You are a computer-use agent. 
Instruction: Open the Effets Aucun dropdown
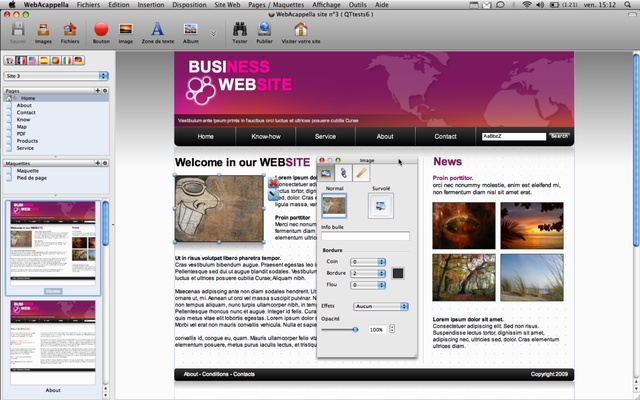[x=380, y=306]
